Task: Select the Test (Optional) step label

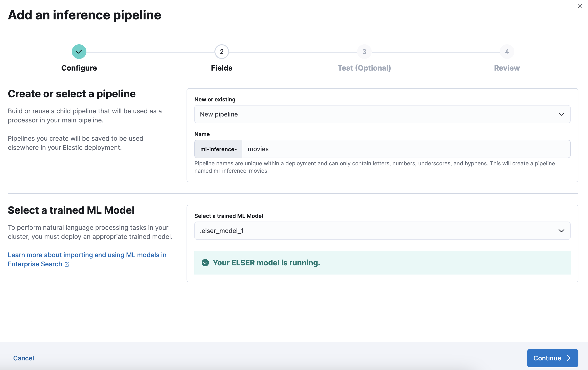Action: click(364, 68)
